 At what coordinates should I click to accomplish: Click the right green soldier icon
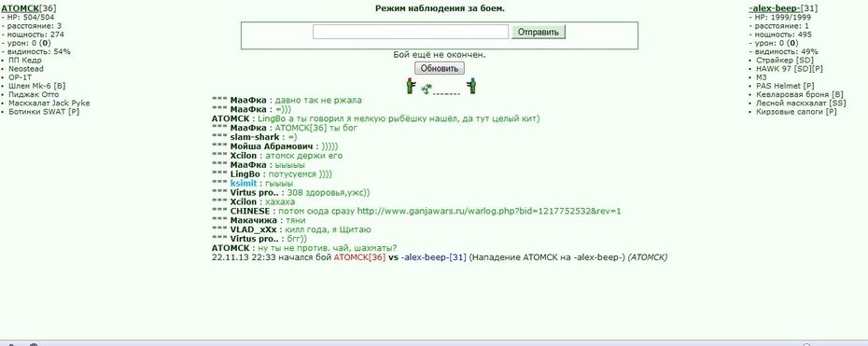coord(471,86)
